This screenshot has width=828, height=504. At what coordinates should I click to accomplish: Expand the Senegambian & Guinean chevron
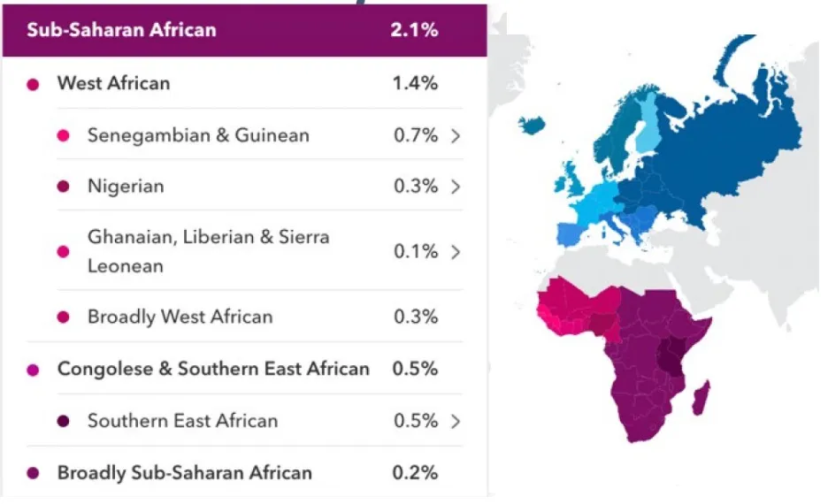coord(456,136)
